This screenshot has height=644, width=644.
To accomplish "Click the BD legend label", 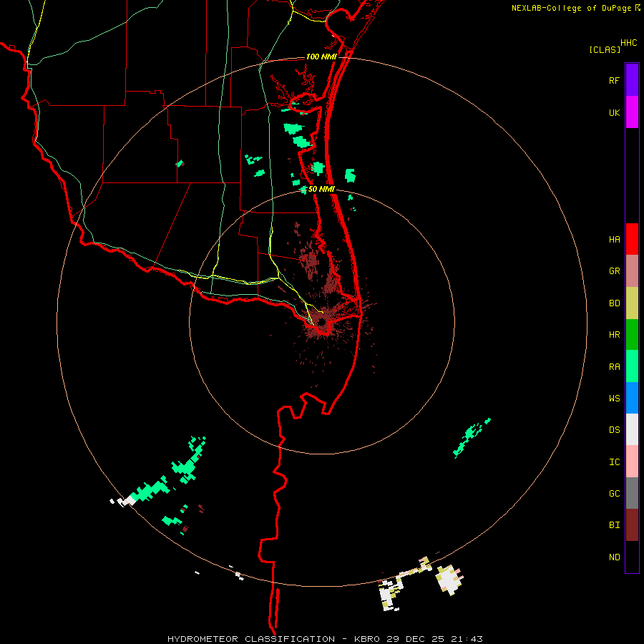I will point(614,303).
